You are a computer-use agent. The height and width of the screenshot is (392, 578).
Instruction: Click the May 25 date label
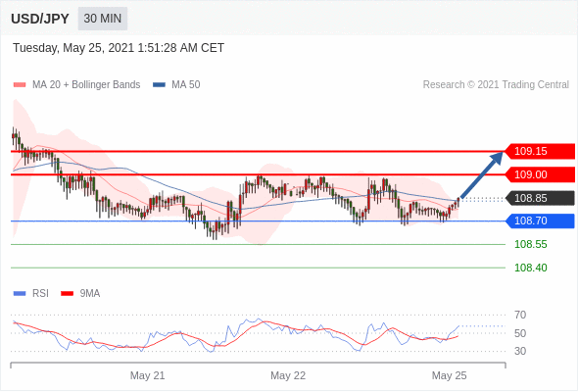(449, 375)
